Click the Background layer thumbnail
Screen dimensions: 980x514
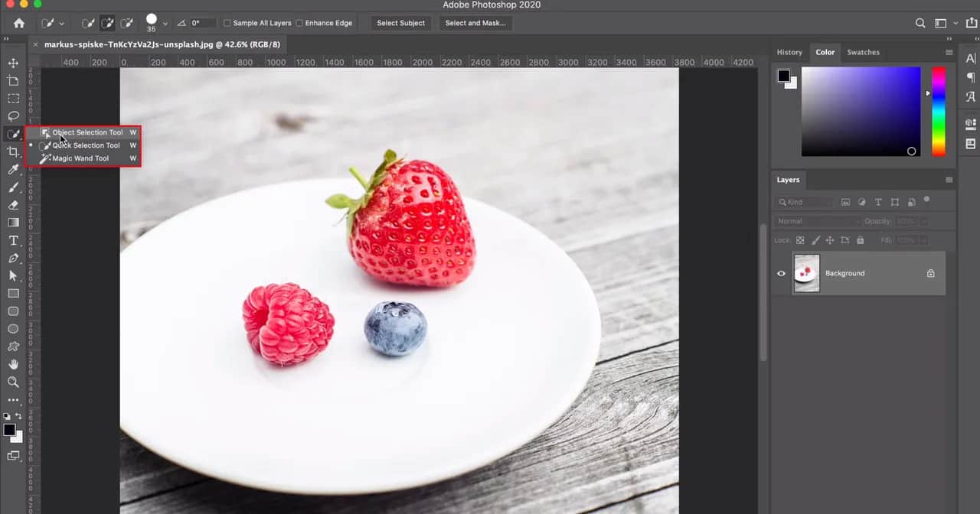806,273
